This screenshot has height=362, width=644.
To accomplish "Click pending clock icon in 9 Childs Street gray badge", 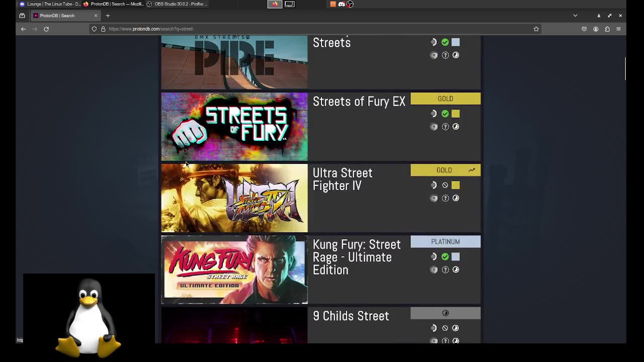I will (445, 313).
